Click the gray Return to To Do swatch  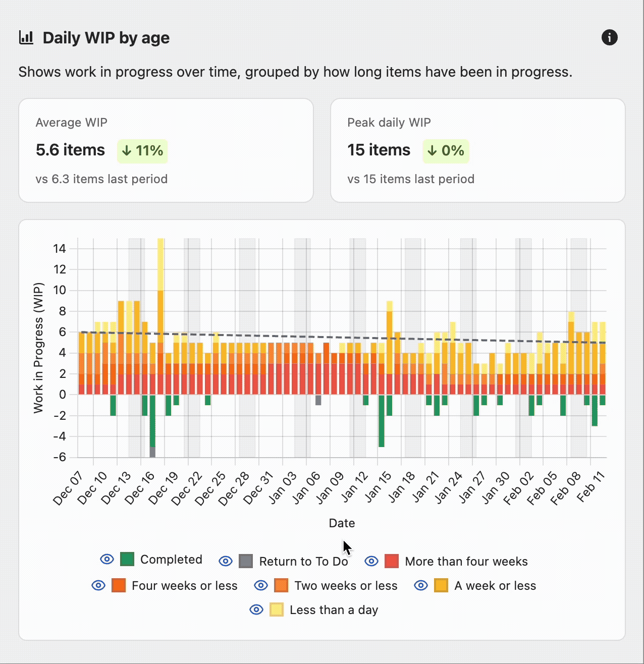click(x=246, y=561)
